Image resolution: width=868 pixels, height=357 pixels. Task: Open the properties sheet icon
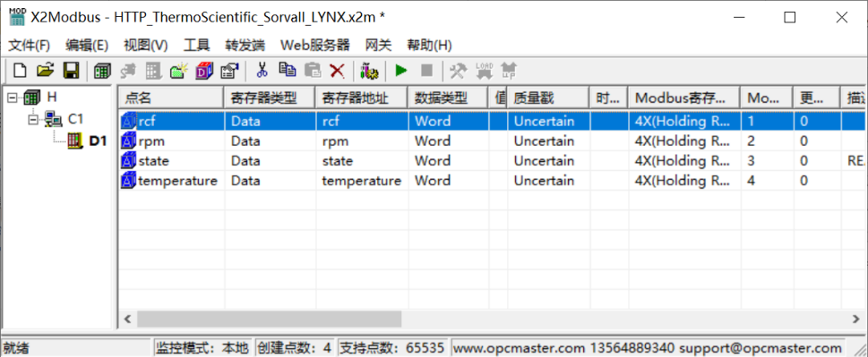point(229,70)
